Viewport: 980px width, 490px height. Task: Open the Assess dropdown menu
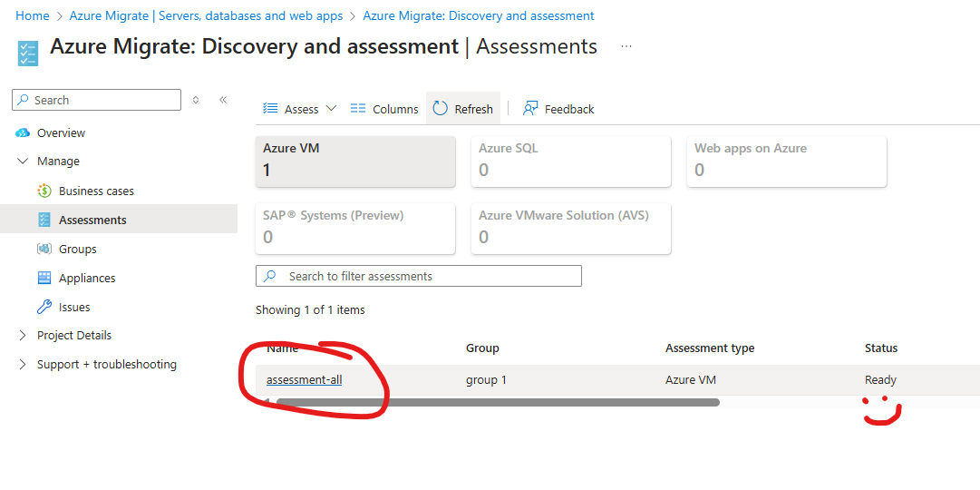coord(300,109)
